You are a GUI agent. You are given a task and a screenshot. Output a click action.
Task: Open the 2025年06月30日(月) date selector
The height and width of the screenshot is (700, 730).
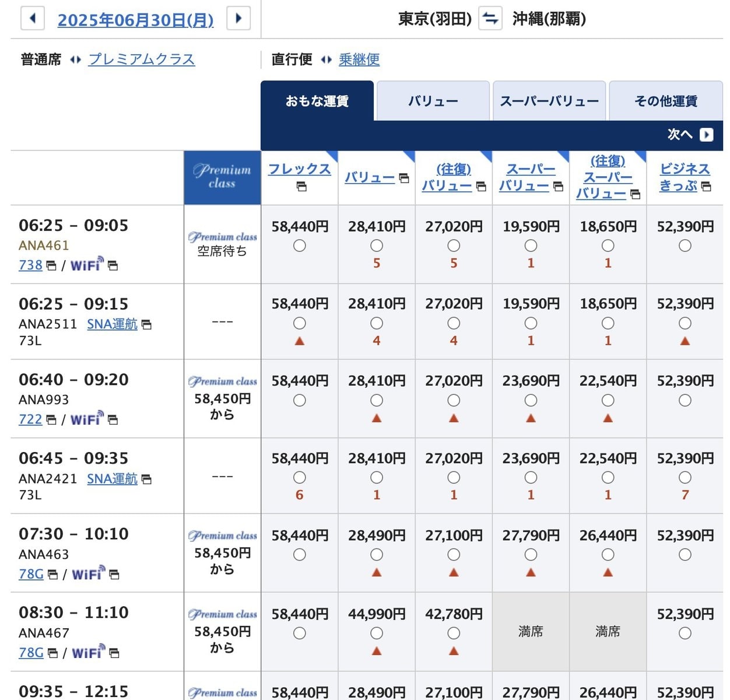click(x=135, y=20)
